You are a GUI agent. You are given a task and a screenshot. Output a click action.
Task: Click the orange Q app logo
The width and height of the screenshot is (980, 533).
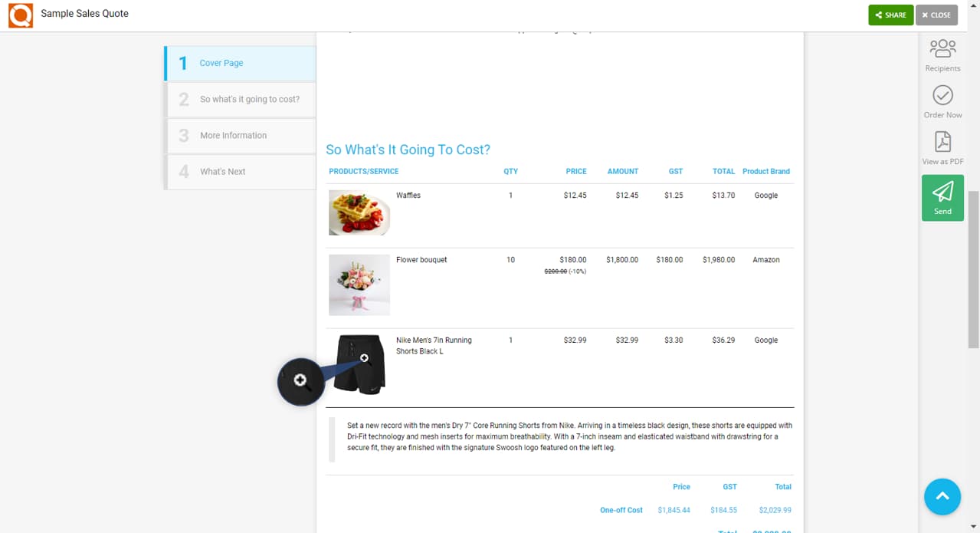[x=20, y=15]
